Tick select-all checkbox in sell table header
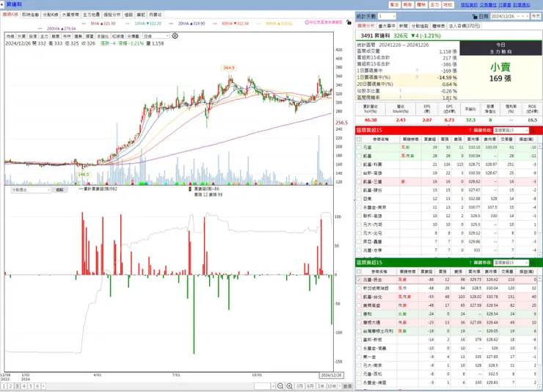Viewport: 543px width, 392px height. [359, 272]
